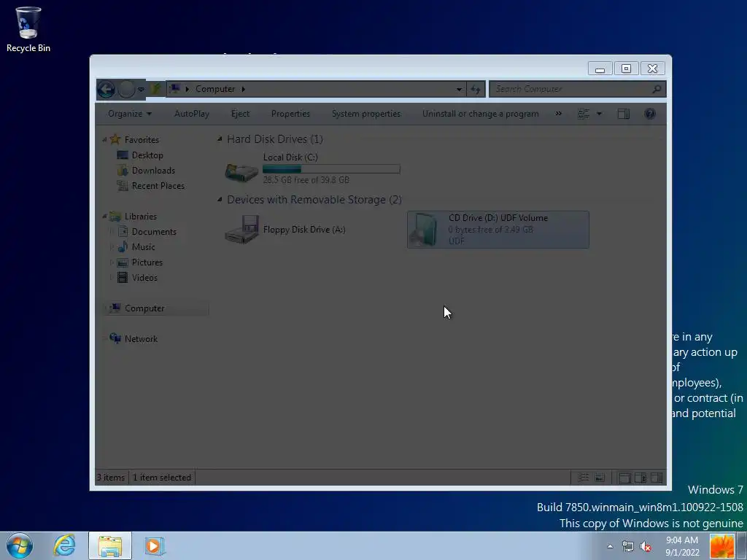Expand the arrow after Computer breadcrumb

(x=244, y=89)
